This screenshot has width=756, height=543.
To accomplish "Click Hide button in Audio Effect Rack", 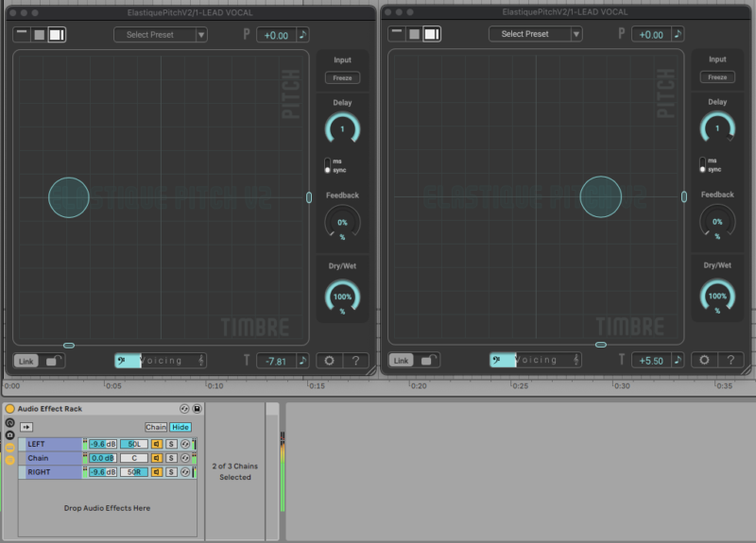I will (180, 427).
